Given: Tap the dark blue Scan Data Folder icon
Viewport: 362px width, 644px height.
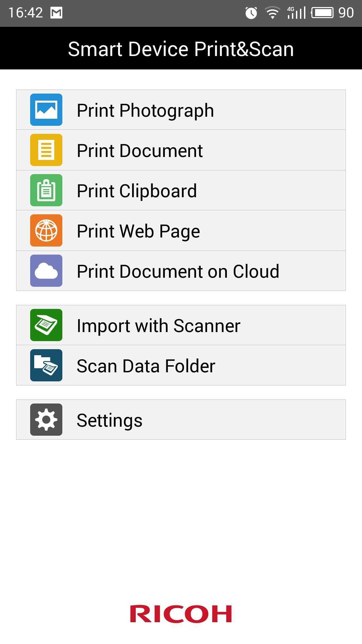Looking at the screenshot, I should pyautogui.click(x=46, y=365).
